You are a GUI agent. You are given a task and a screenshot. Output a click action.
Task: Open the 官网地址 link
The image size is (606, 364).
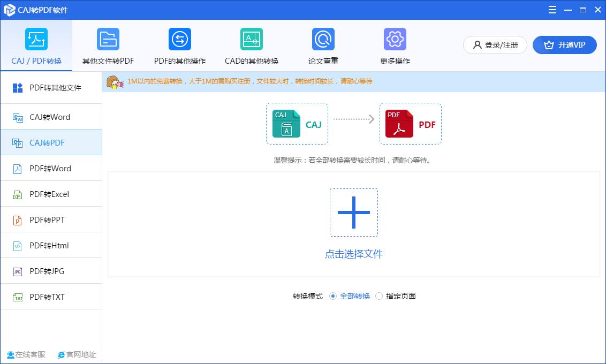77,354
